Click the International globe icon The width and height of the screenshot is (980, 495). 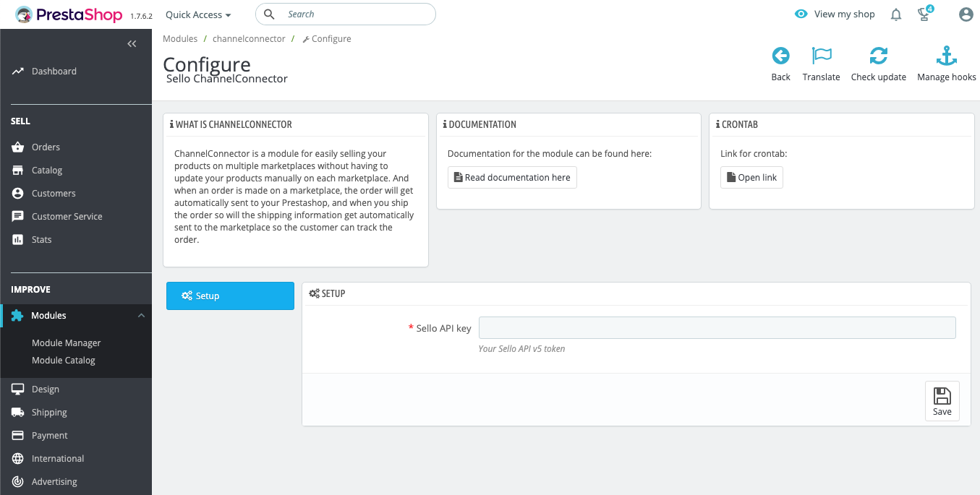(x=17, y=459)
